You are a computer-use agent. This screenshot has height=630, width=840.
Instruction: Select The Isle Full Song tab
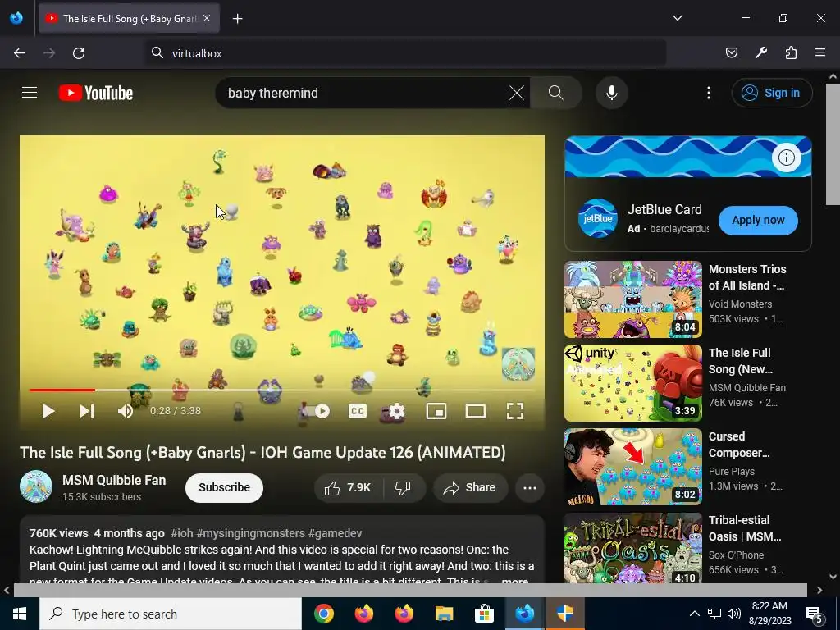129,19
